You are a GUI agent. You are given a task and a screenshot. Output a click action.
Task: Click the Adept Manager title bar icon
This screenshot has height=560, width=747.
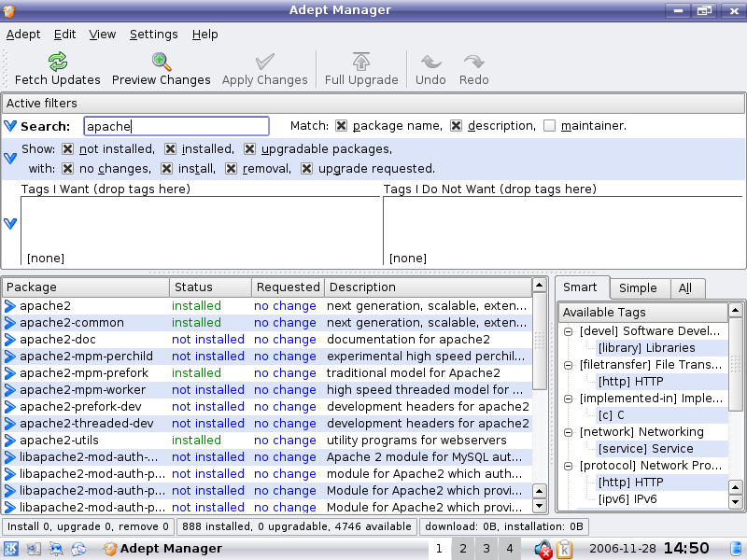coord(8,10)
